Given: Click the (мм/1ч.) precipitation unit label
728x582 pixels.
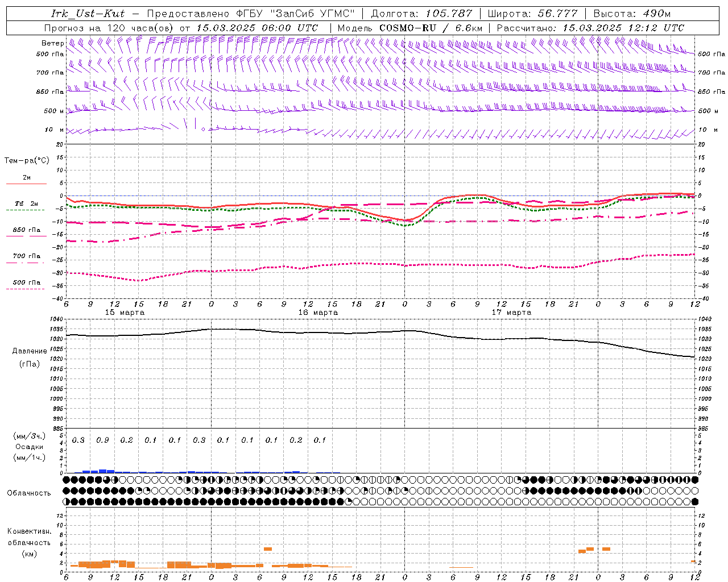Looking at the screenshot, I should 29,458.
